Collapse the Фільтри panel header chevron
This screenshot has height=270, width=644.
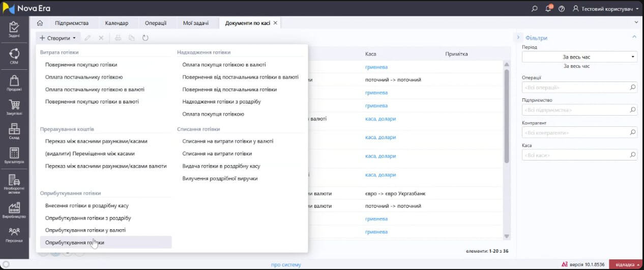(634, 37)
